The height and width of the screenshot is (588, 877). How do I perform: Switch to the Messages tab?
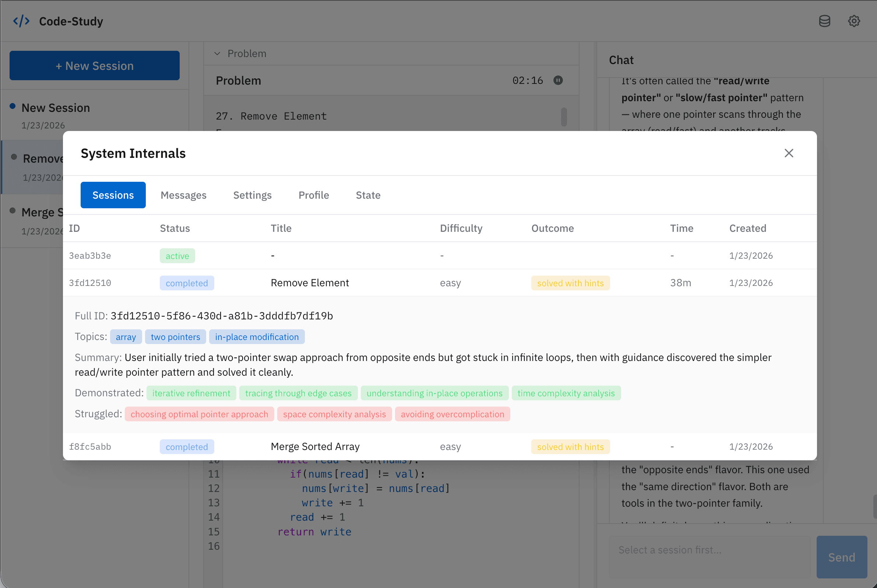point(183,195)
